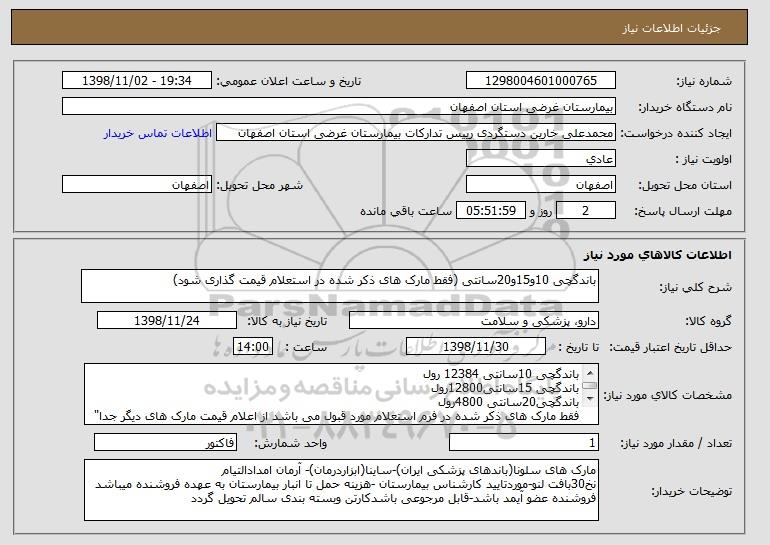Click price validity date field 1398/11/30
Screen dimensions: 770x545
(476, 347)
